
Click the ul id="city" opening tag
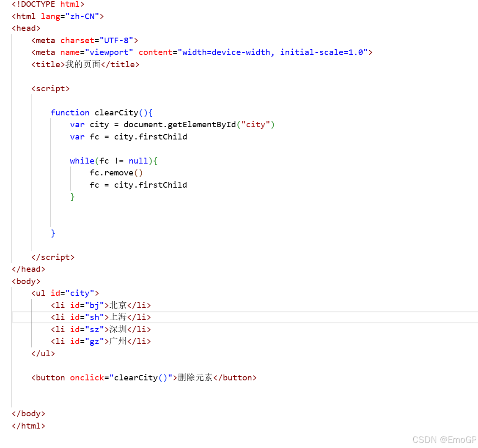coord(65,293)
